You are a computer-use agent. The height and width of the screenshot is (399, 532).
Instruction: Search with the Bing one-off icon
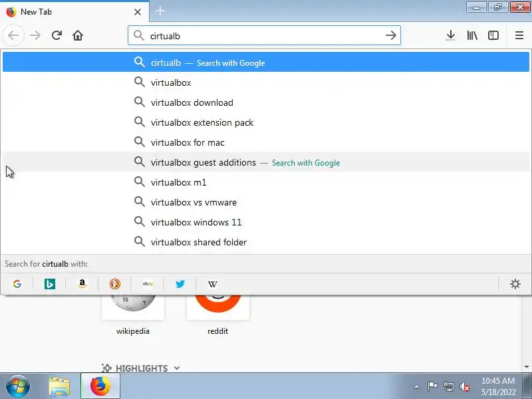click(49, 284)
